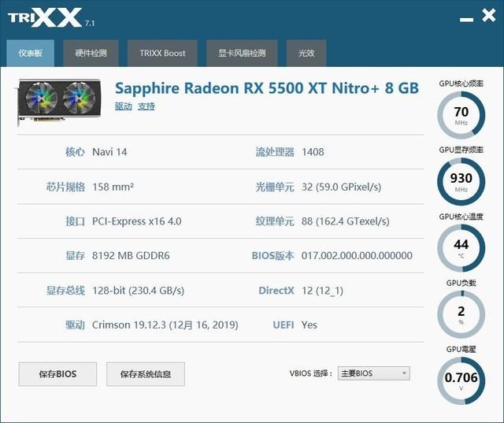Click the UEFI Yes value
Image resolution: width=504 pixels, height=423 pixels.
point(309,325)
